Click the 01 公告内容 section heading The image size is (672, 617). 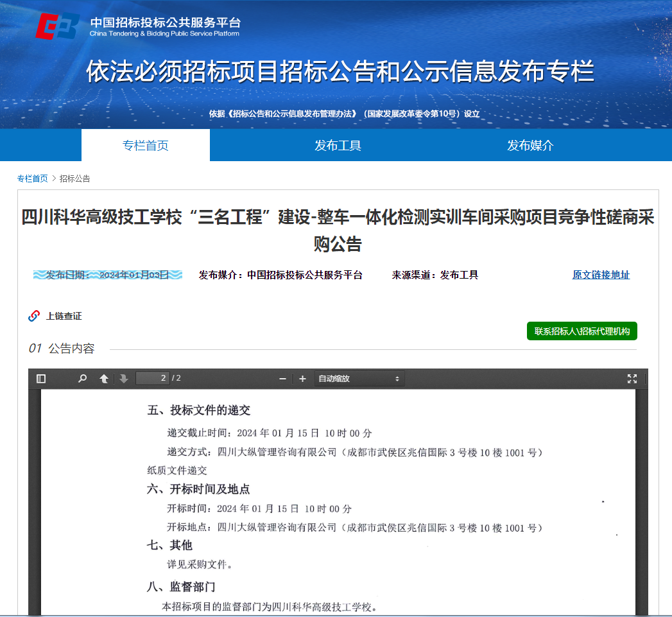(62, 348)
